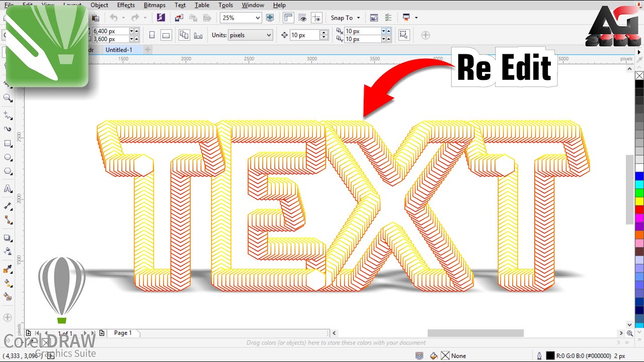The height and width of the screenshot is (362, 644).
Task: Open the undo history dropdown arrow
Action: [x=124, y=18]
